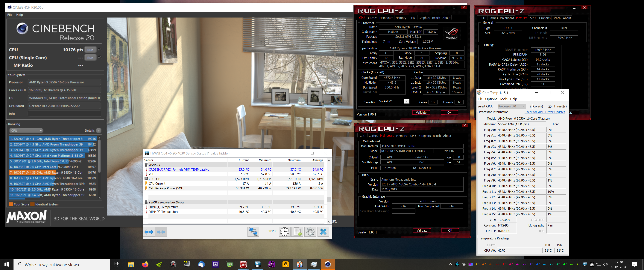This screenshot has width=644, height=270.
Task: Open Windows notification center icon
Action: (634, 264)
